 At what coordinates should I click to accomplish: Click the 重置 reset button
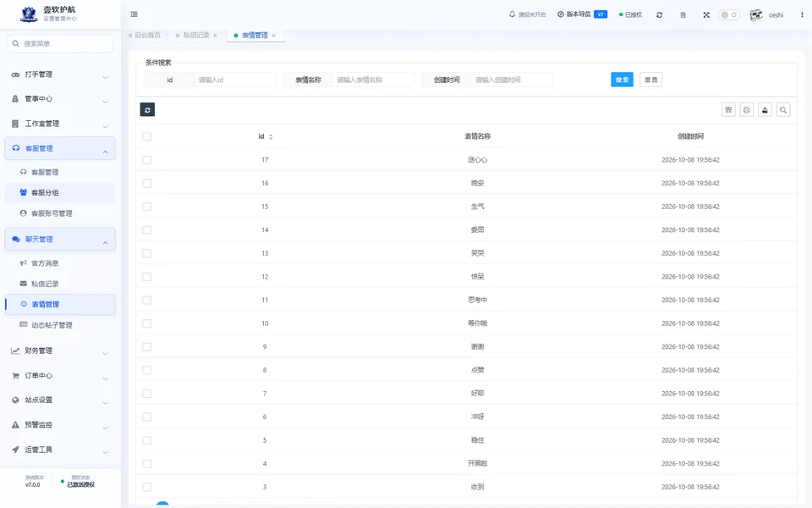click(x=651, y=80)
